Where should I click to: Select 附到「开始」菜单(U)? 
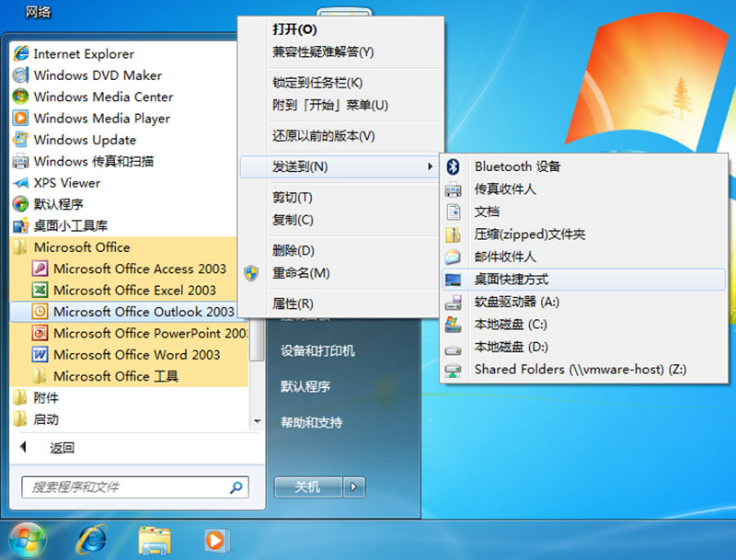[x=341, y=105]
